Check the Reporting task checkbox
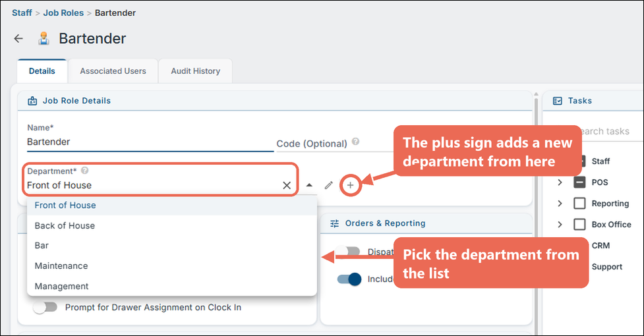 579,204
